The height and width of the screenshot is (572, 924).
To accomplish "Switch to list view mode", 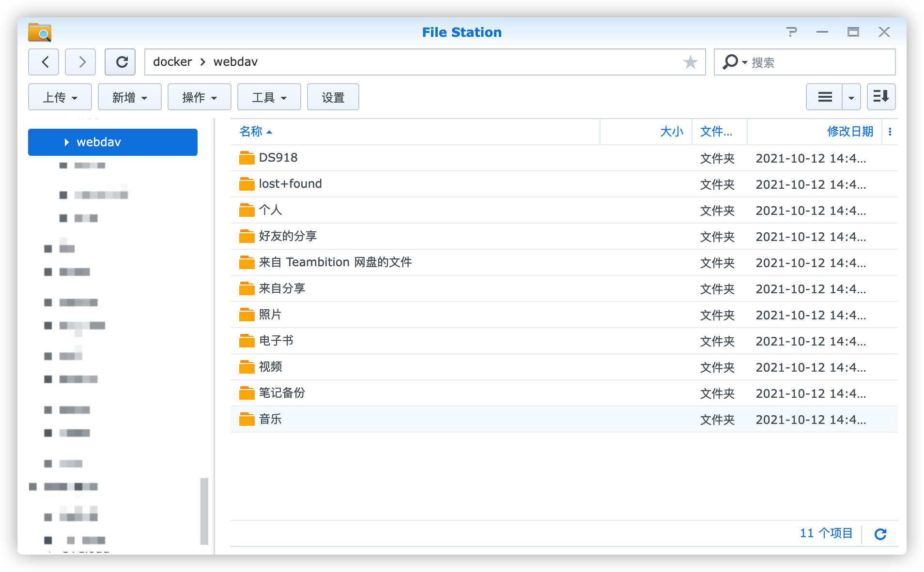I will coord(825,97).
